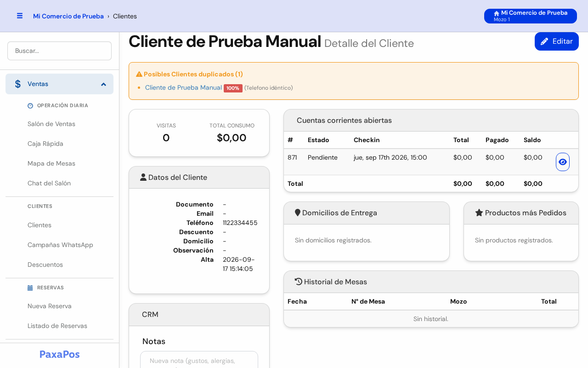Click the Mi Comercio de Prueba breadcrumb

pos(68,16)
